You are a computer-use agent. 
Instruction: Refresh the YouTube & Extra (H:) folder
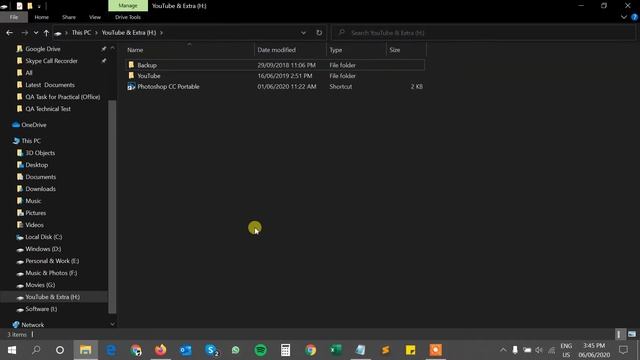tap(319, 33)
